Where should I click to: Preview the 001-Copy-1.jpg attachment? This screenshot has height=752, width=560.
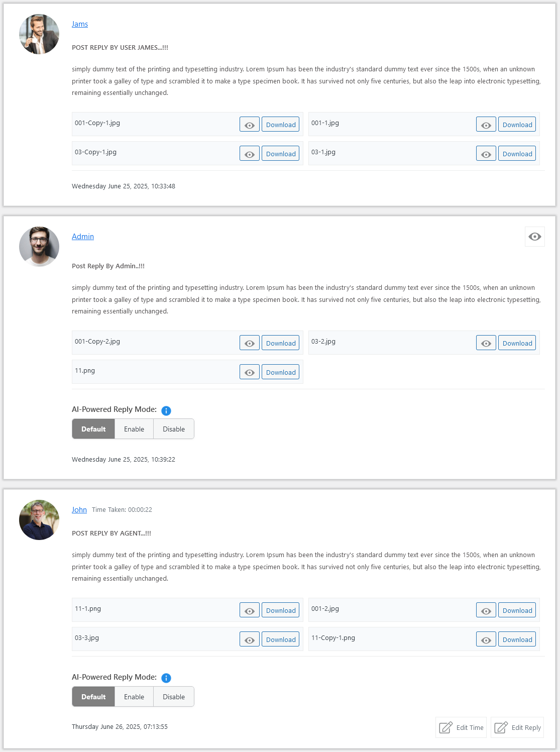[250, 125]
